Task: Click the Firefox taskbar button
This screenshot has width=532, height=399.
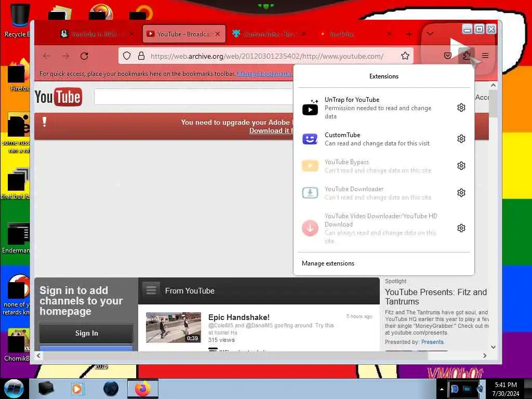Action: tap(143, 389)
